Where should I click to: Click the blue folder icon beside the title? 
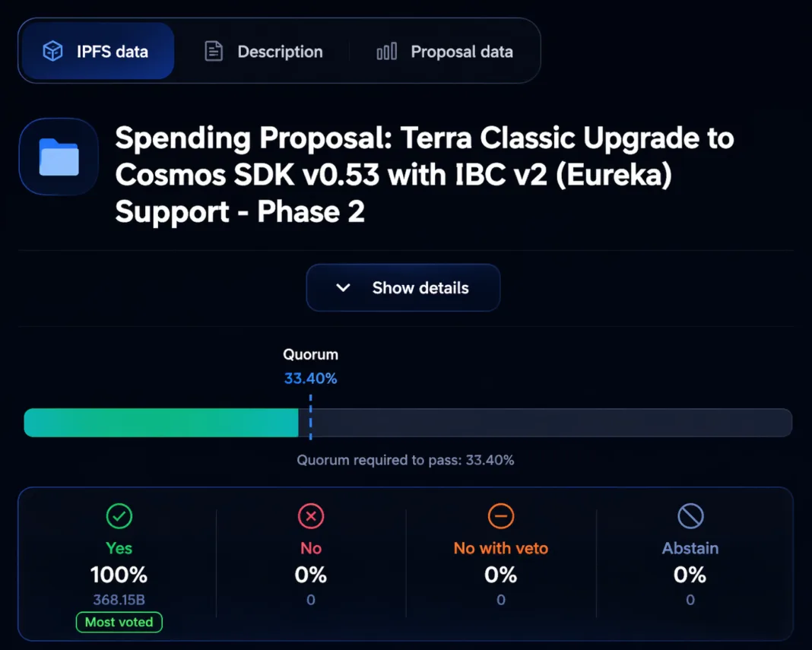coord(59,157)
